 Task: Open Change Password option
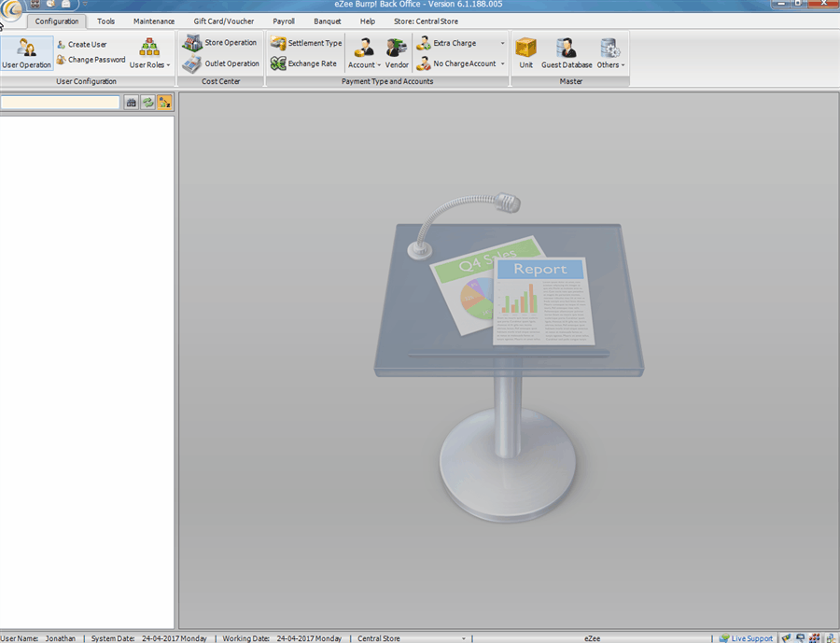(x=61, y=60)
